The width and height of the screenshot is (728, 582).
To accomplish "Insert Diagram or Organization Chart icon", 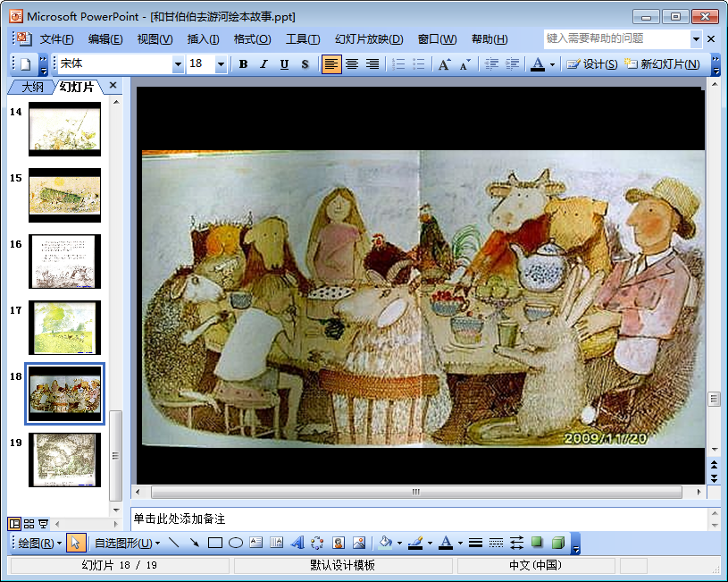I will click(x=317, y=543).
